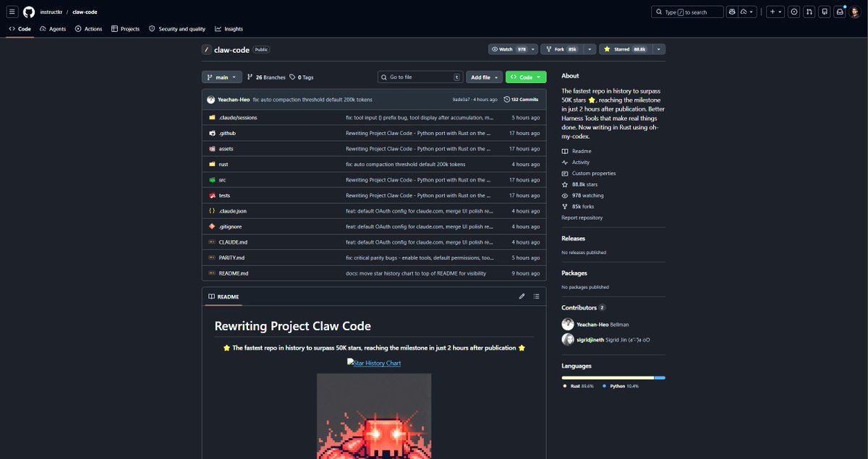Switch to the Code tab
868x459 pixels.
[20, 29]
